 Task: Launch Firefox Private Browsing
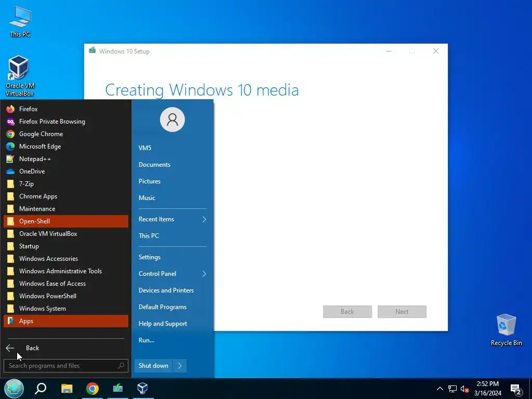click(66, 122)
